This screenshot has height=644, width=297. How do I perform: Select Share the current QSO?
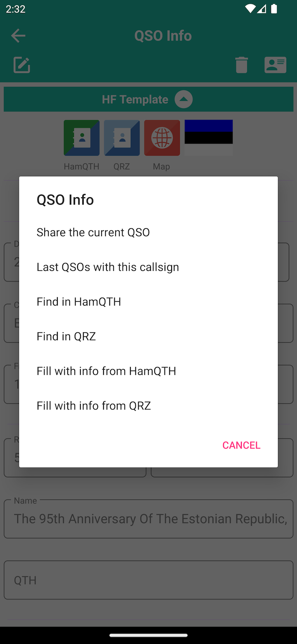93,232
